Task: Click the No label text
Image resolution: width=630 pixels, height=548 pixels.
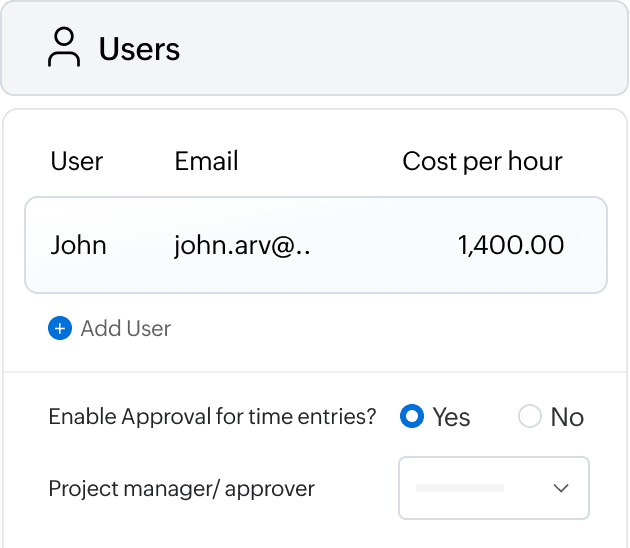Action: coord(567,417)
